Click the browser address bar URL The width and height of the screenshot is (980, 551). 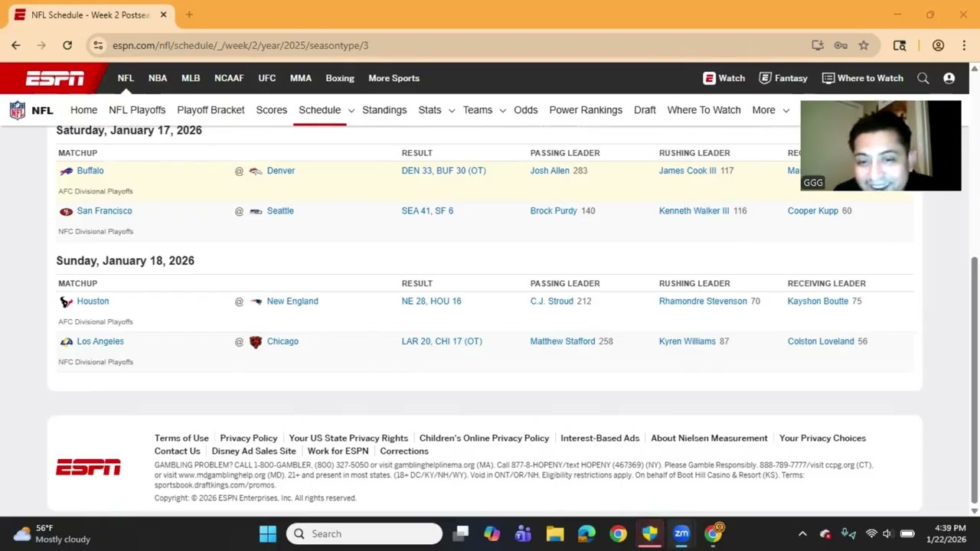pyautogui.click(x=240, y=45)
